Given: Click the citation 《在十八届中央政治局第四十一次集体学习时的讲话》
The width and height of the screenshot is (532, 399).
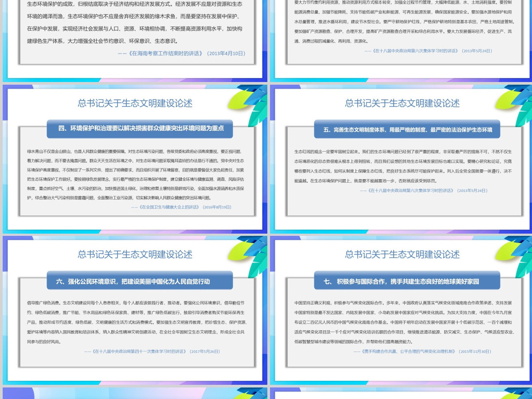Looking at the screenshot, I should 152,351.
